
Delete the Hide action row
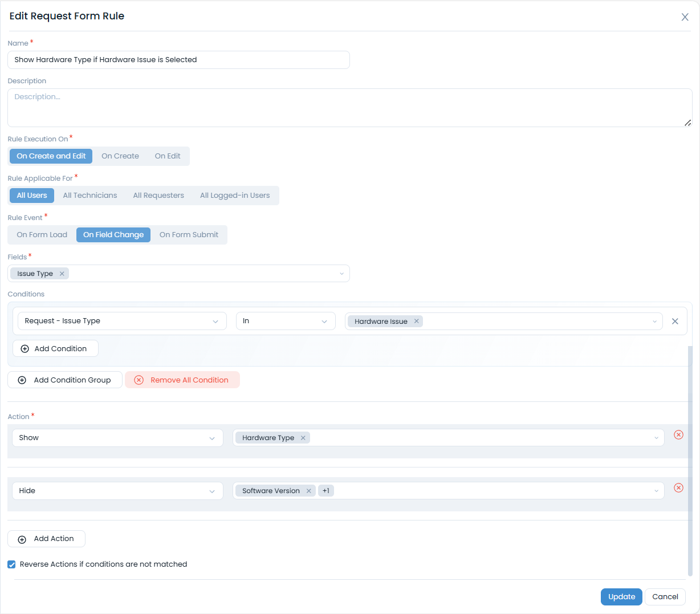click(x=678, y=487)
